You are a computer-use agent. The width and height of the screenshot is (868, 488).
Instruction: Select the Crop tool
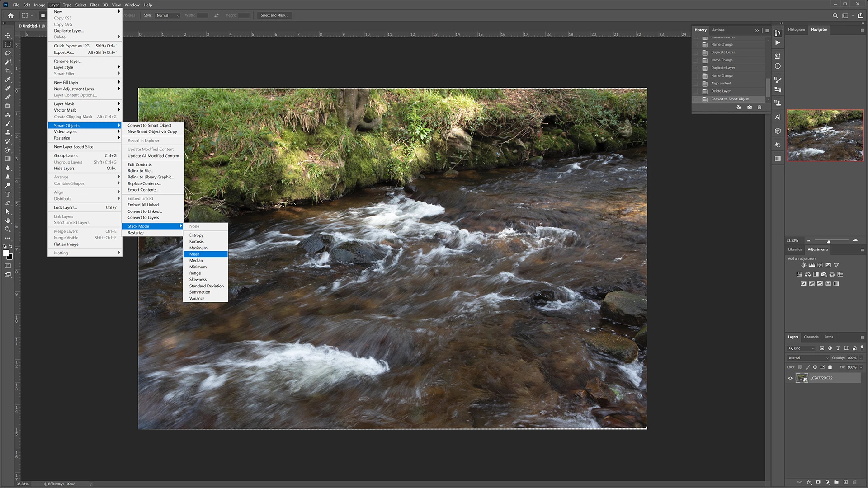coord(8,71)
